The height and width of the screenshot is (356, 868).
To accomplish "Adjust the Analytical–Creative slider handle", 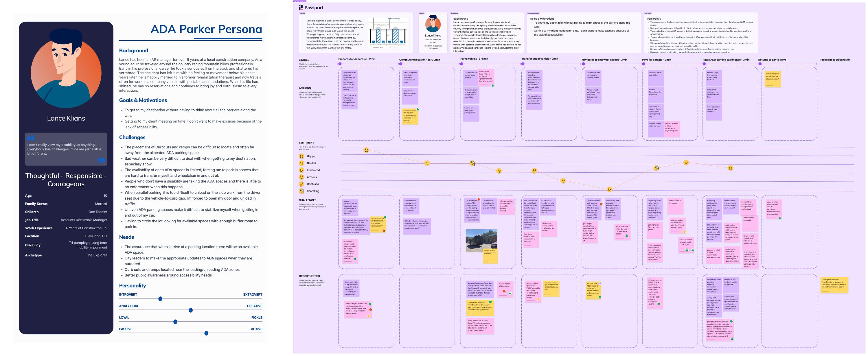I will pyautogui.click(x=191, y=310).
